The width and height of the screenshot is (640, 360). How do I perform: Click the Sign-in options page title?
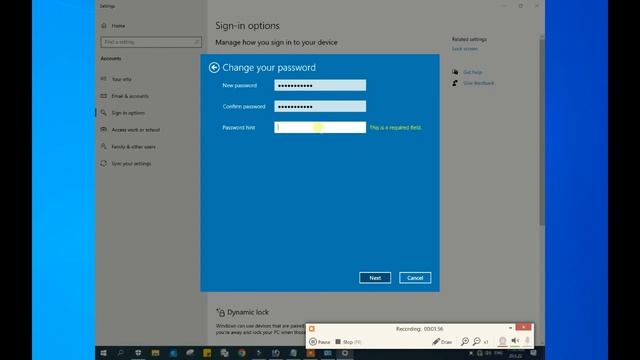(247, 26)
